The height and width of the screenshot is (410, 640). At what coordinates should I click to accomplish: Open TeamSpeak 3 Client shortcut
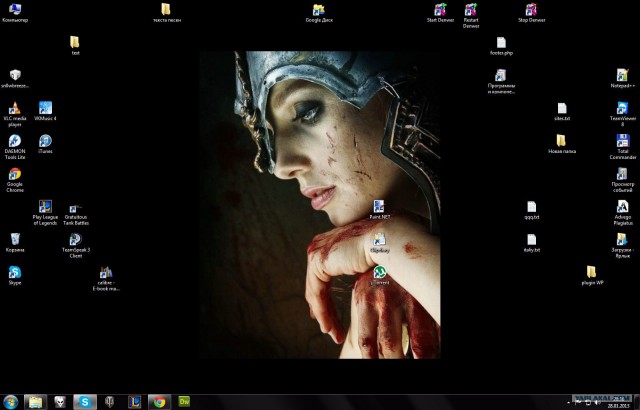(x=75, y=240)
